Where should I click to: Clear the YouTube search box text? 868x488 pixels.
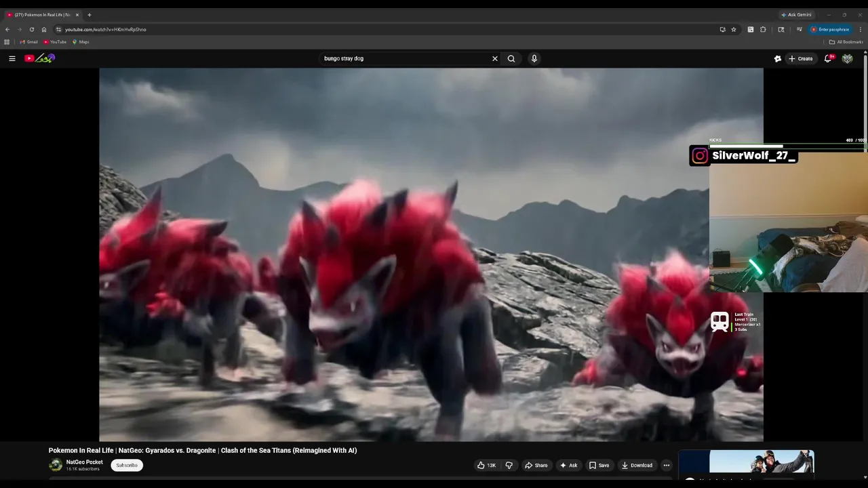494,58
